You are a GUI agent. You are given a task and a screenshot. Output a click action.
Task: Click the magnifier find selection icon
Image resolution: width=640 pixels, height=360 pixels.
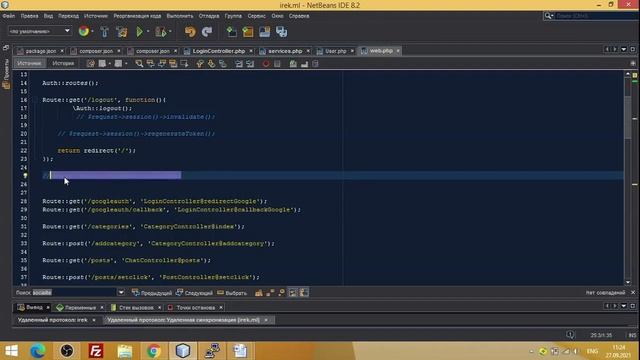point(139,64)
